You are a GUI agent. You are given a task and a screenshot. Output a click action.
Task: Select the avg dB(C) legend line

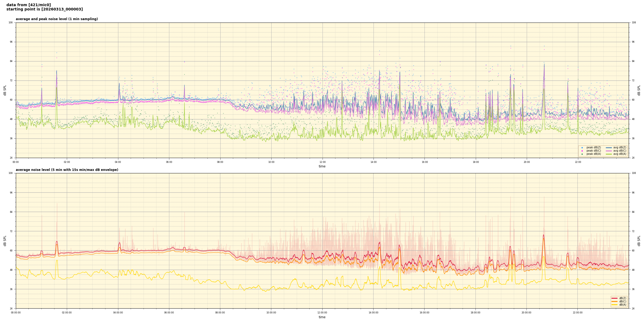[x=609, y=151]
